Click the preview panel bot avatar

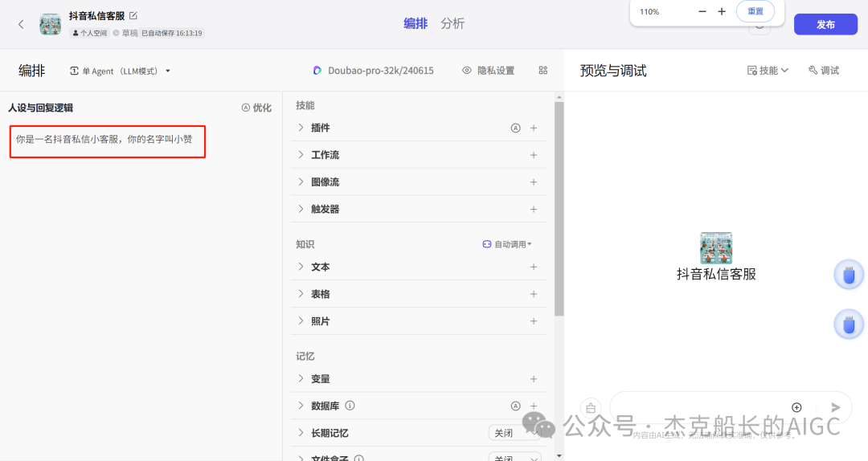click(716, 248)
